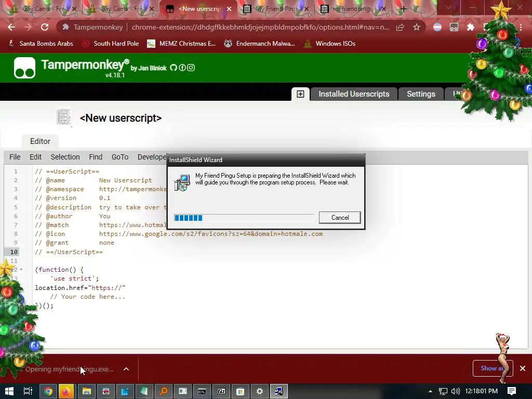
Task: Click the Opening myfriendpingu.exe download item
Action: coord(70,369)
